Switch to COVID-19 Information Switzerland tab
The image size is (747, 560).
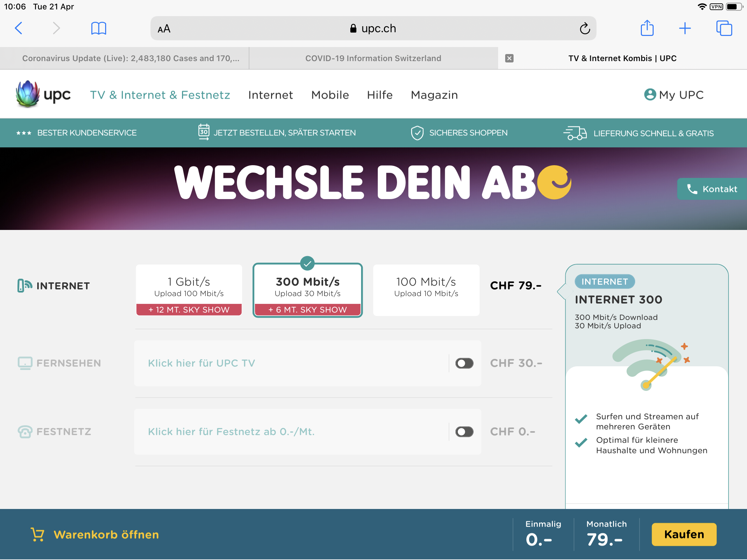pyautogui.click(x=373, y=58)
